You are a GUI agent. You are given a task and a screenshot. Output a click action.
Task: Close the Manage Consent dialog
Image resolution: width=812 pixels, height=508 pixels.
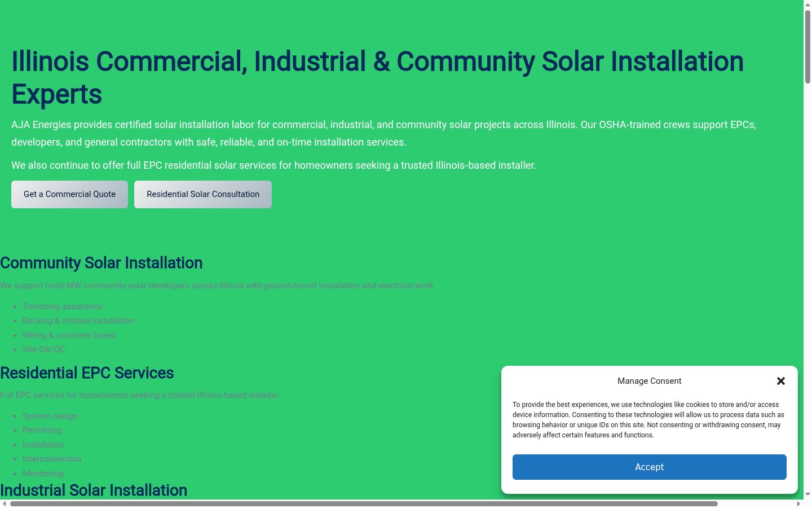point(781,381)
